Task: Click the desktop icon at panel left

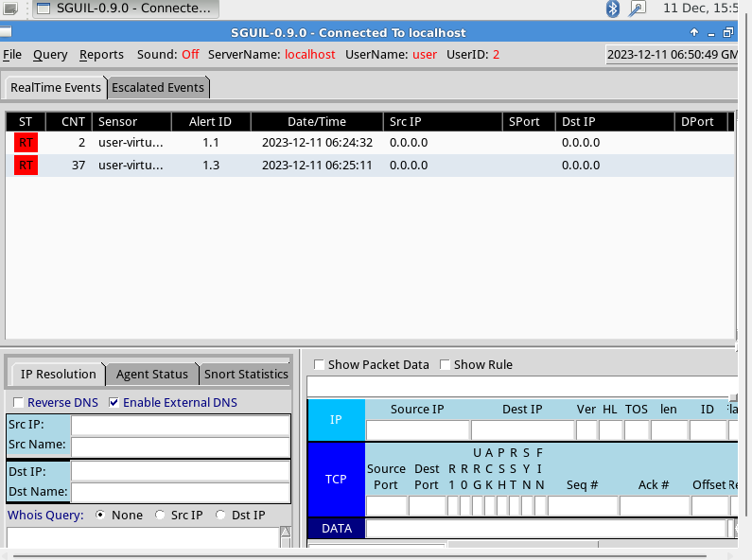Action: click(9, 9)
